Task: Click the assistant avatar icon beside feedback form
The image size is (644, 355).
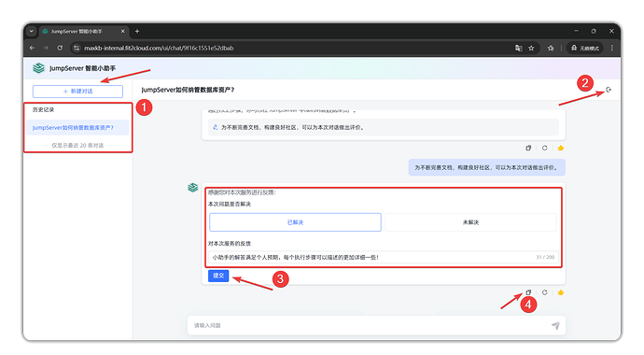Action: click(192, 188)
